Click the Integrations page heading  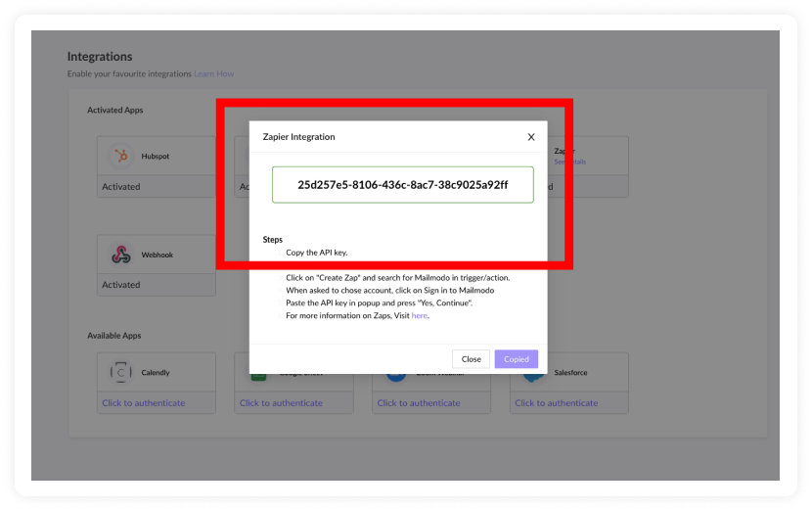(x=100, y=56)
